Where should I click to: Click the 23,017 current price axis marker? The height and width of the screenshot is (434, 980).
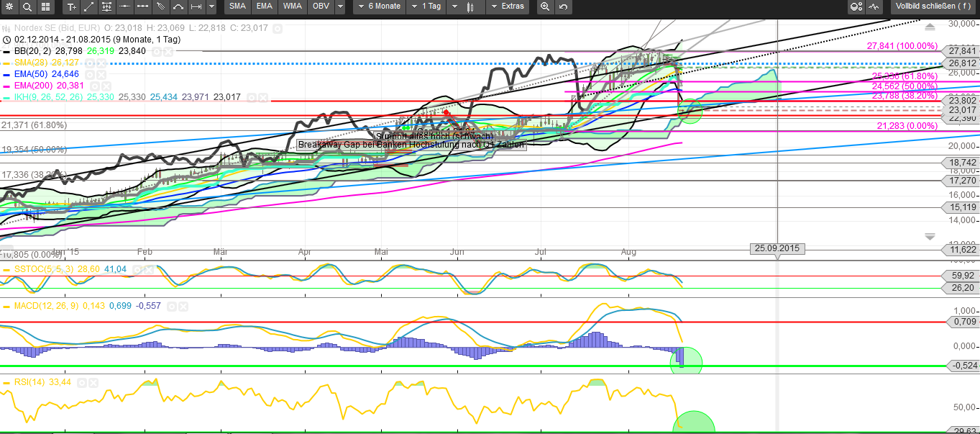pos(962,109)
